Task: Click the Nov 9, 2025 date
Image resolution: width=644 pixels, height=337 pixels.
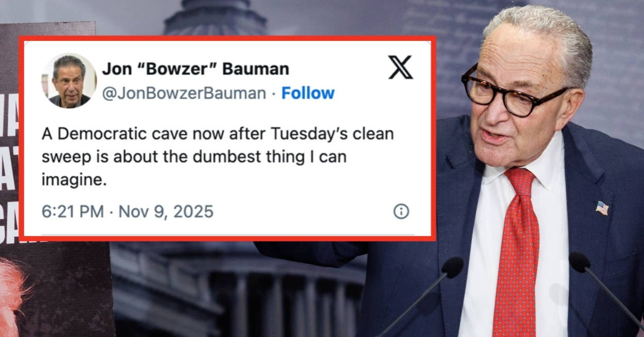Action: [166, 212]
